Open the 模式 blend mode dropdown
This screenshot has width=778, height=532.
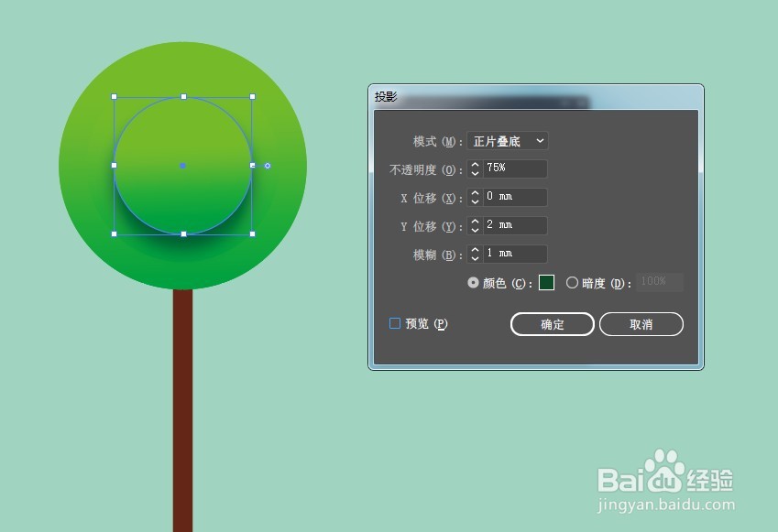point(508,141)
